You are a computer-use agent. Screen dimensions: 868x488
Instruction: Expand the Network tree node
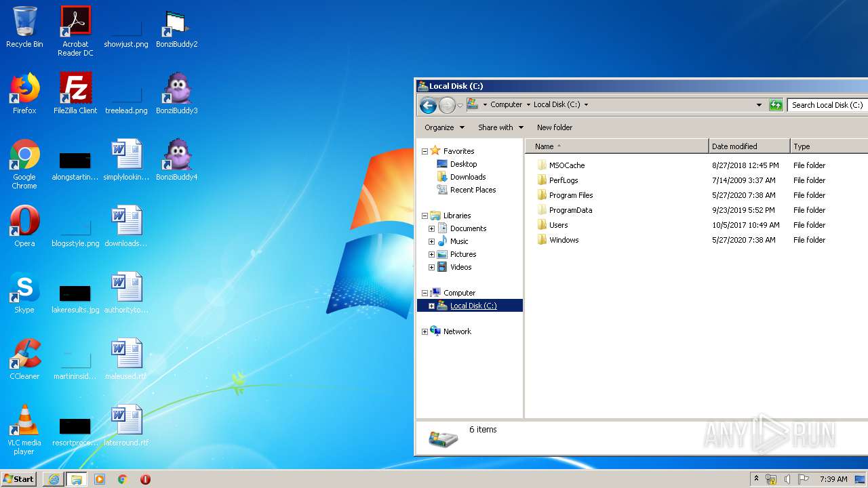(x=425, y=331)
